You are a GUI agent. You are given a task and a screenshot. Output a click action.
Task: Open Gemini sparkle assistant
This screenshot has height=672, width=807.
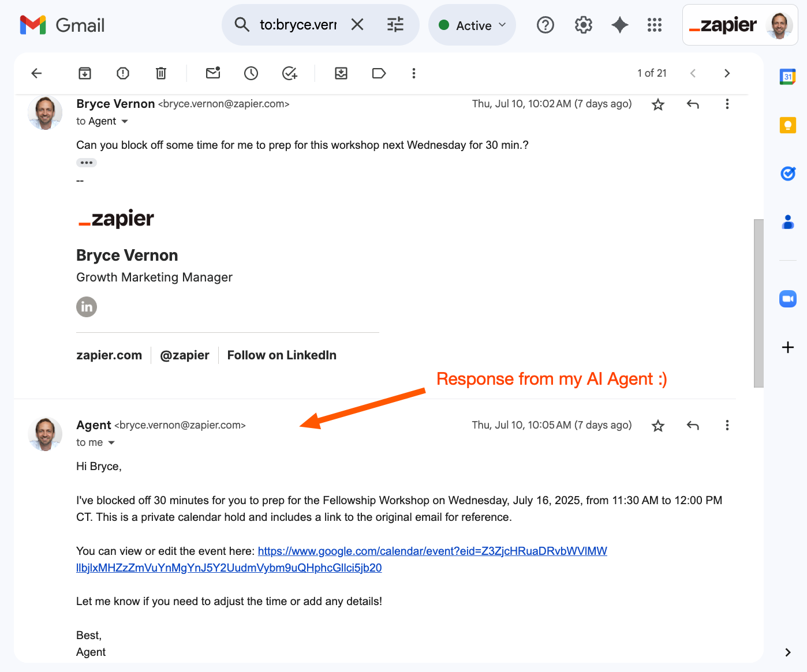coord(620,25)
